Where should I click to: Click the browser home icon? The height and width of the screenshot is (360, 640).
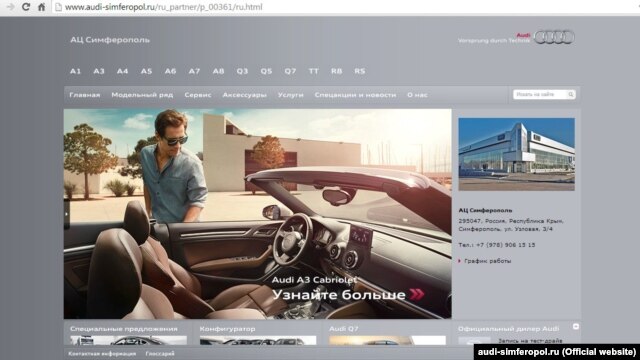[x=41, y=7]
